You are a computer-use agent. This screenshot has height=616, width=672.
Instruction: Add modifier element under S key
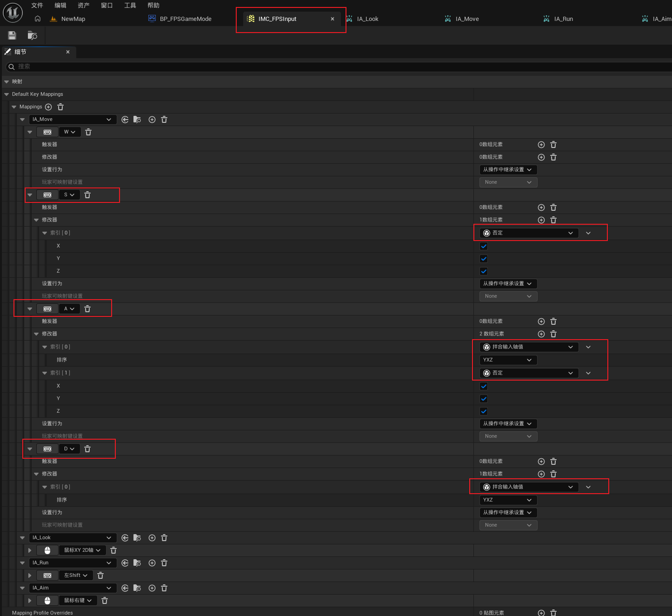click(x=541, y=220)
